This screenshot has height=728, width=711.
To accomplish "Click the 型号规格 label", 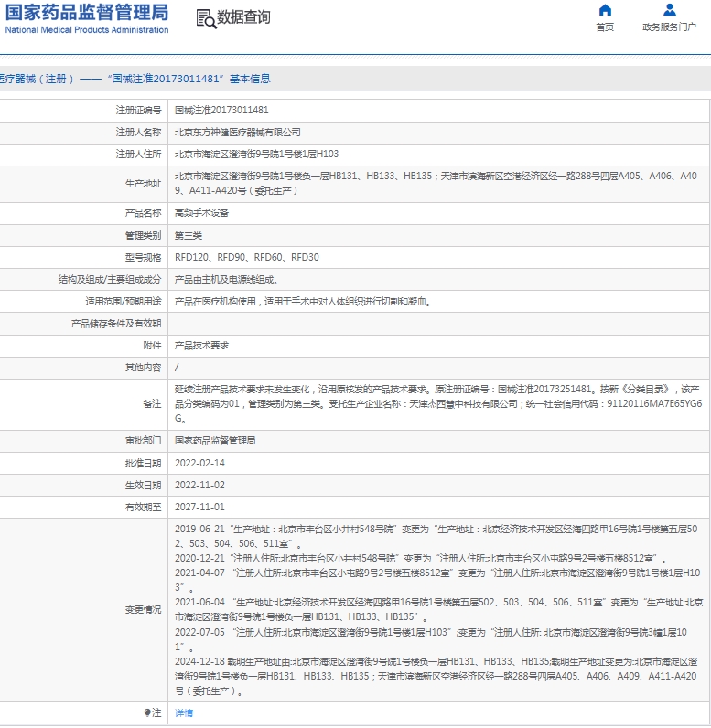I will (x=143, y=257).
